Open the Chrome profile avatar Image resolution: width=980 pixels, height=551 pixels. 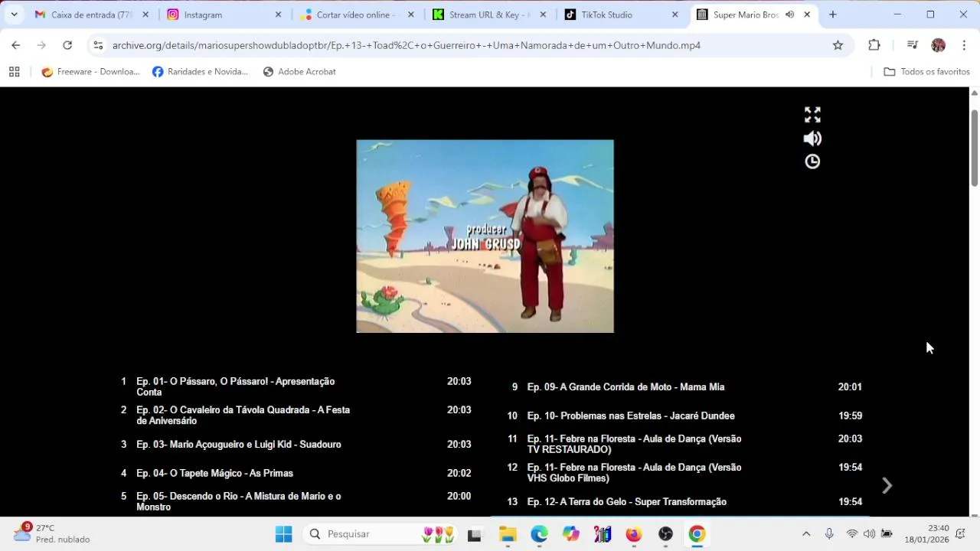(939, 45)
